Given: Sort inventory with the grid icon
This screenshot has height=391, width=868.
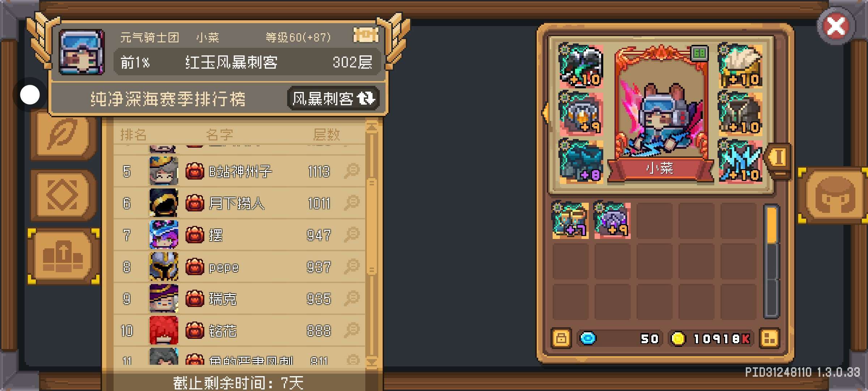Looking at the screenshot, I should [x=769, y=339].
